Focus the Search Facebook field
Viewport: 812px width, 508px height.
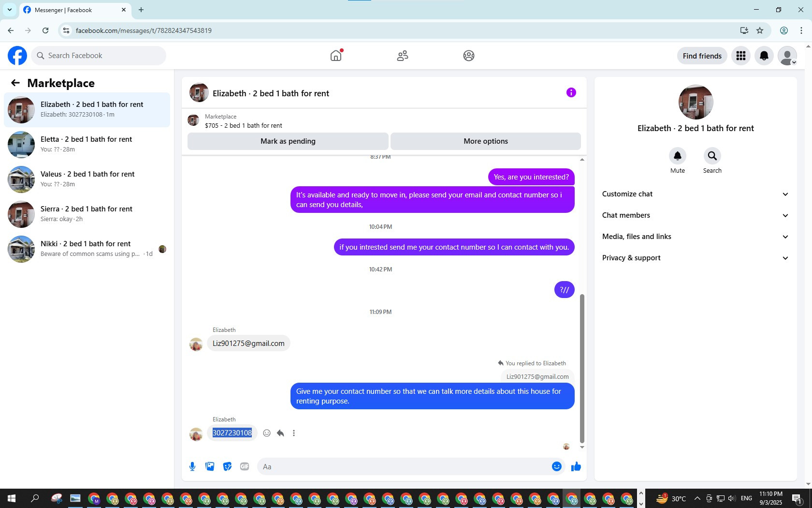pyautogui.click(x=99, y=56)
